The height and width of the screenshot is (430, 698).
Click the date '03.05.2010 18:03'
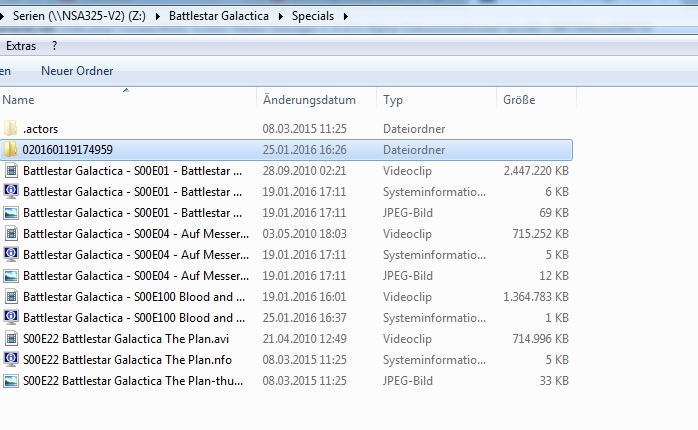304,234
